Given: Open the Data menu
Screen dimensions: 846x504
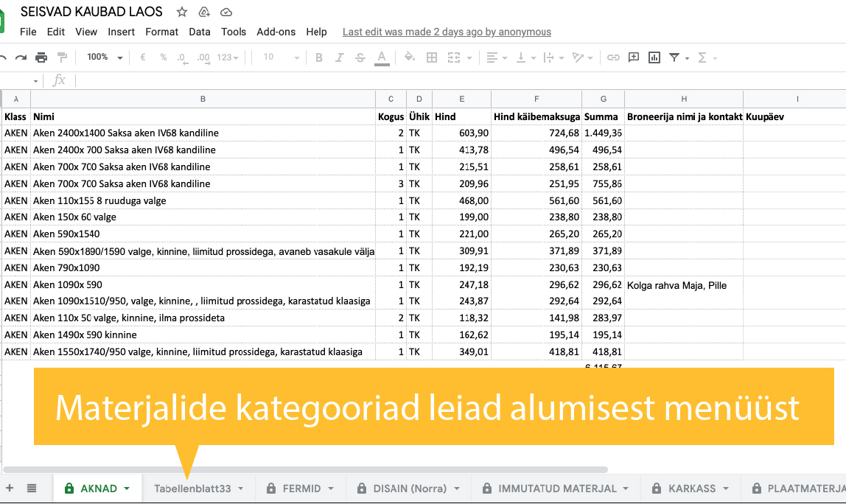Looking at the screenshot, I should (199, 32).
